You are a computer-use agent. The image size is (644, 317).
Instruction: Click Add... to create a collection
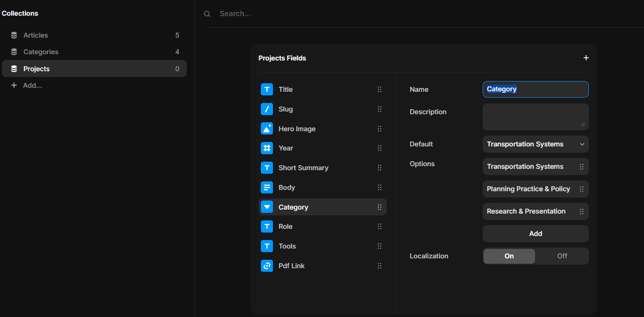[x=32, y=86]
